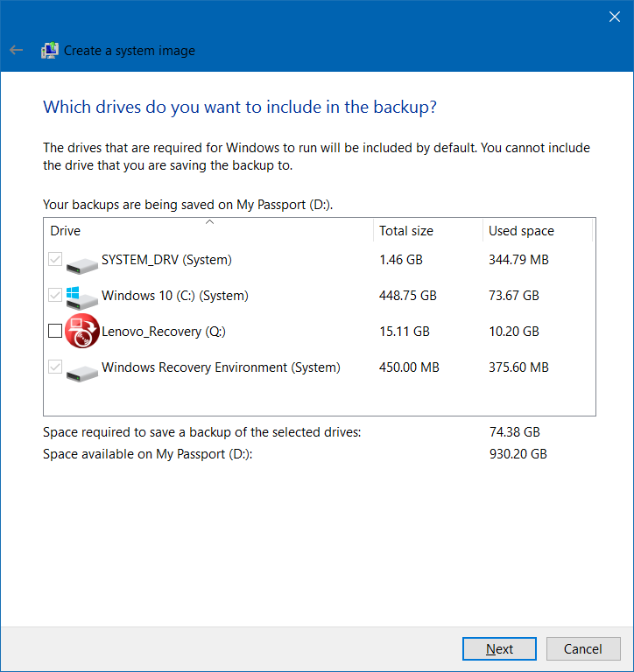Click the Windows Recovery Environment drive icon
The height and width of the screenshot is (672, 634).
pyautogui.click(x=83, y=368)
